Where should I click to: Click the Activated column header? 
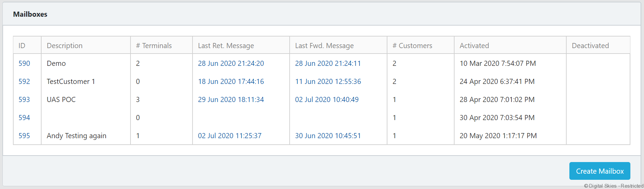point(474,46)
